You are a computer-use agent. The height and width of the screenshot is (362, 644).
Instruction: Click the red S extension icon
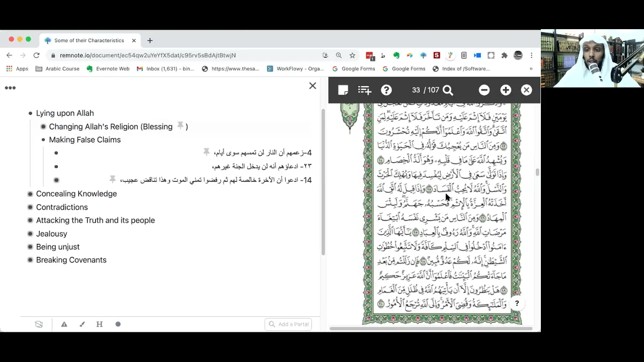[x=437, y=55]
